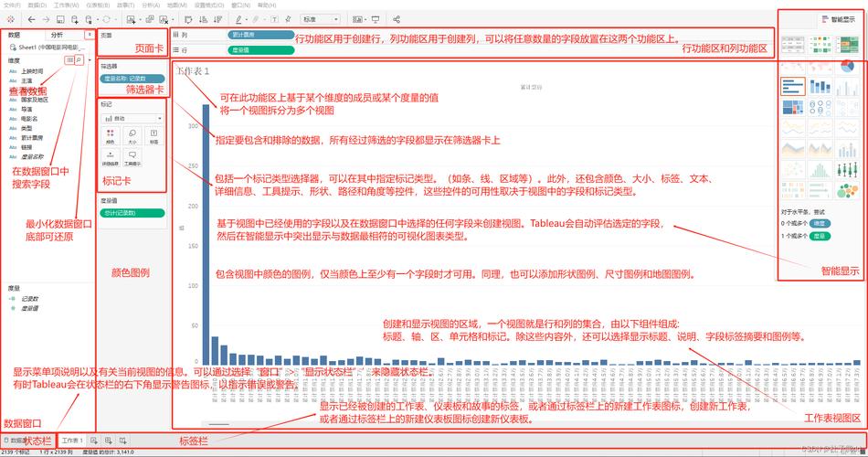This screenshot has width=868, height=457.
Task: Select the packed bubbles chart in Show Me
Action: coord(847,191)
